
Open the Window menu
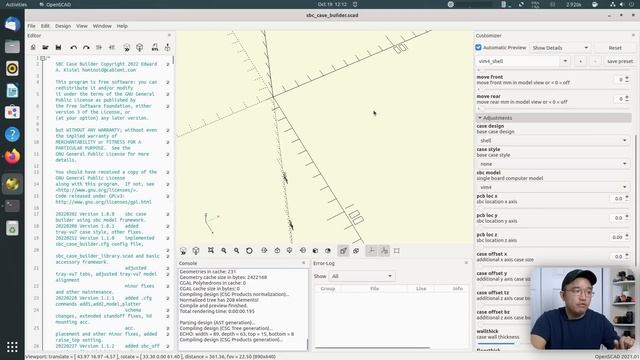pyautogui.click(x=102, y=26)
